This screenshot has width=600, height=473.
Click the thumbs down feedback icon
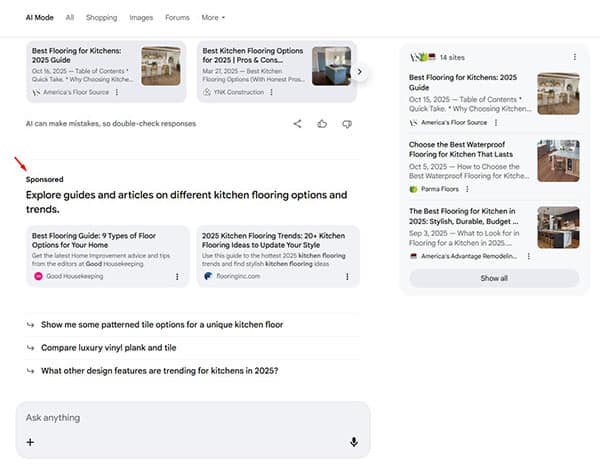pos(347,124)
